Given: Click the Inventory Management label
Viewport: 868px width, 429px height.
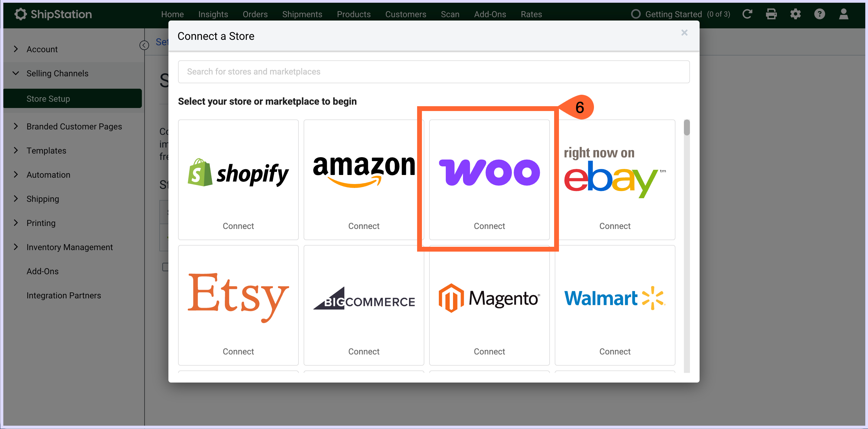Looking at the screenshot, I should (69, 247).
